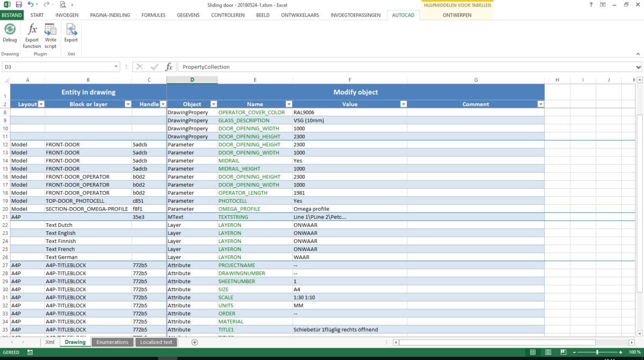Select the cell containing Omega profile
This screenshot has height=360, width=644.
pyautogui.click(x=350, y=209)
